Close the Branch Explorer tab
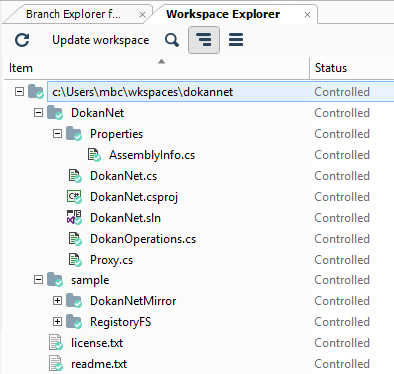Image resolution: width=394 pixels, height=374 pixels. (142, 15)
